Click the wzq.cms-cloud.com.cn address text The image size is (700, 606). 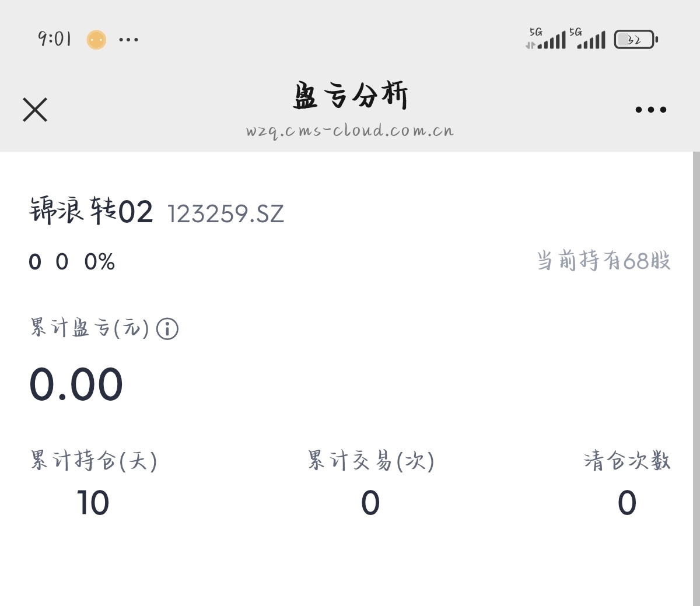(350, 130)
